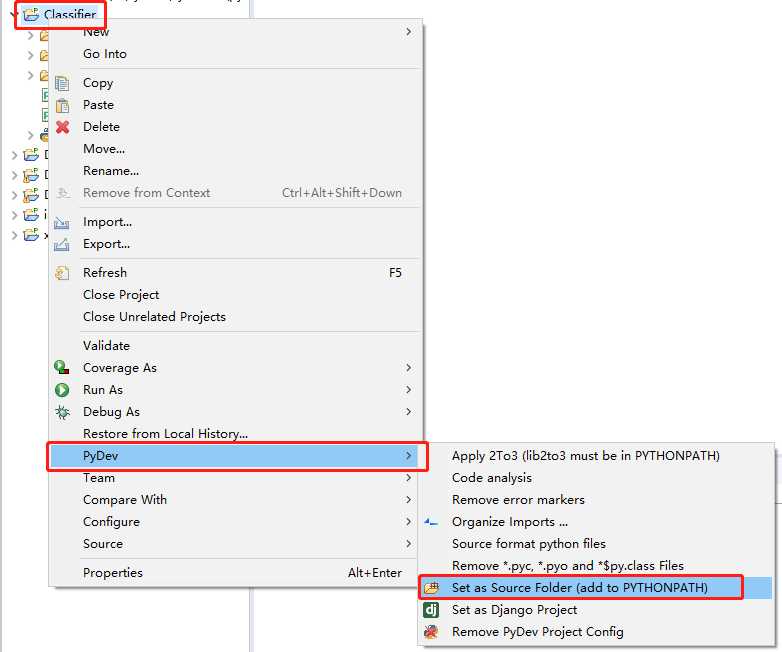Expand the Compare With submenu arrow
782x652 pixels.
click(x=408, y=500)
